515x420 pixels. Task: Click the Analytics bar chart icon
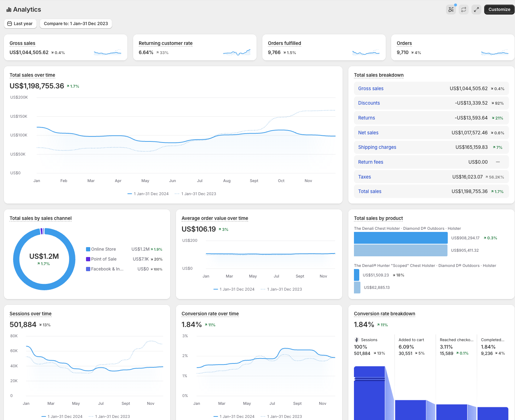[9, 10]
